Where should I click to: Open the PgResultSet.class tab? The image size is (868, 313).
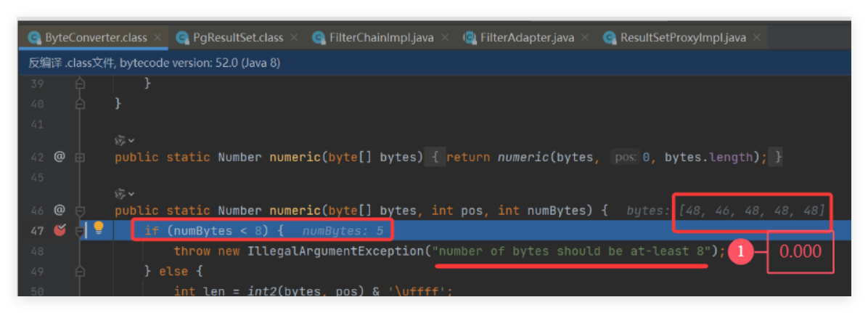[238, 38]
